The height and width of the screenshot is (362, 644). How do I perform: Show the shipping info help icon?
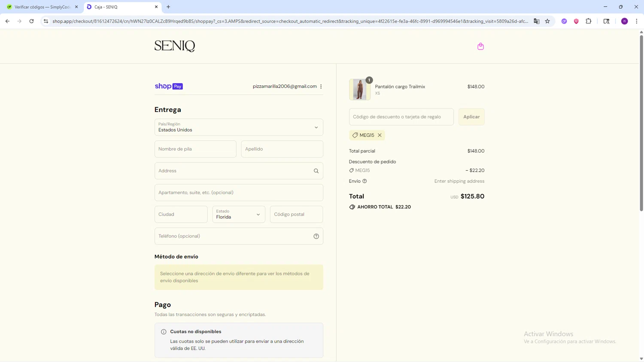point(365,181)
